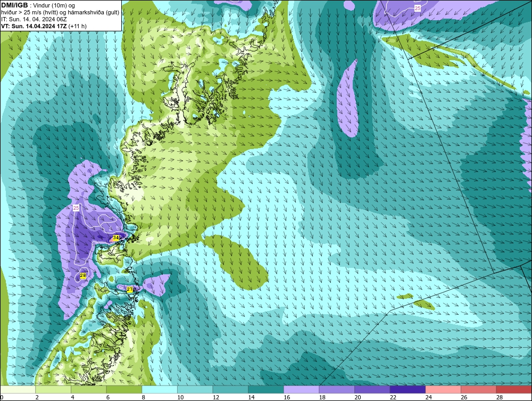532x401 pixels.
Task: Click the legend scale number 4
Action: coord(72,397)
